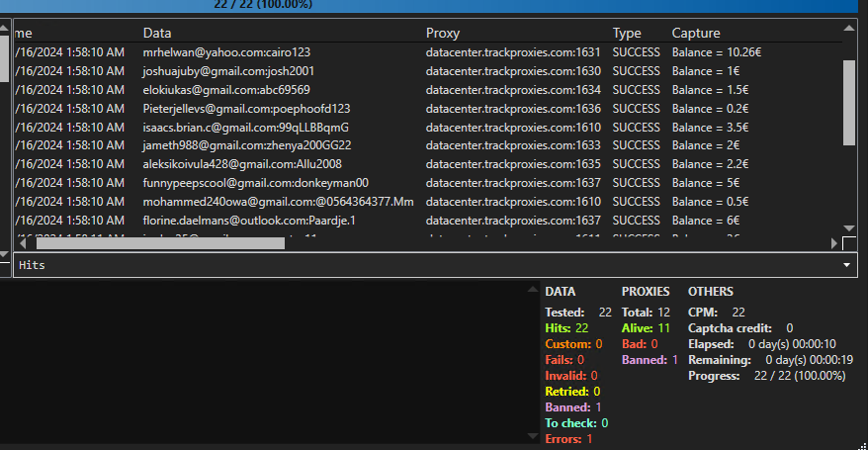The width and height of the screenshot is (868, 450).
Task: Select the capture cell Balance = 6€
Action: coord(706,221)
